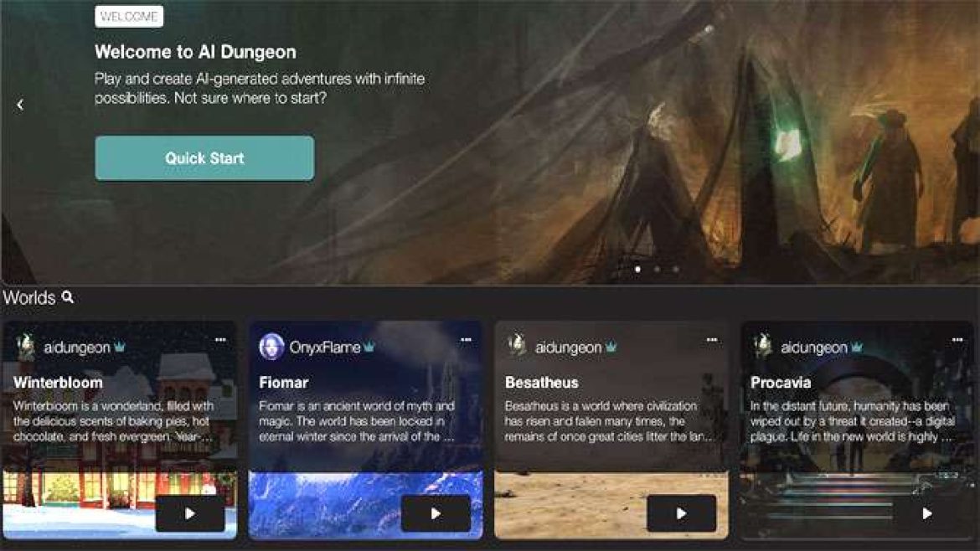Open aidungeon profile link on Winterbloom card
The image size is (980, 551).
[77, 348]
